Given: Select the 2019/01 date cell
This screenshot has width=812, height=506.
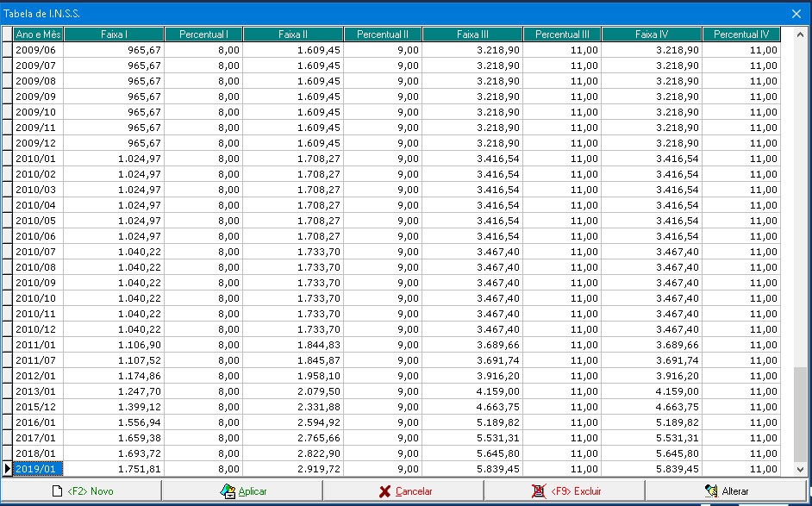Looking at the screenshot, I should [x=38, y=469].
